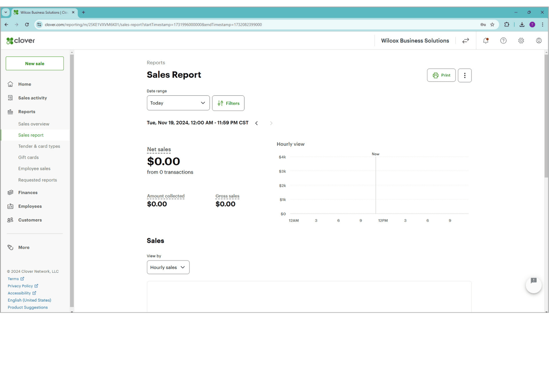Screen dimensions: 549x392
Task: Open a new browser tab
Action: (83, 12)
